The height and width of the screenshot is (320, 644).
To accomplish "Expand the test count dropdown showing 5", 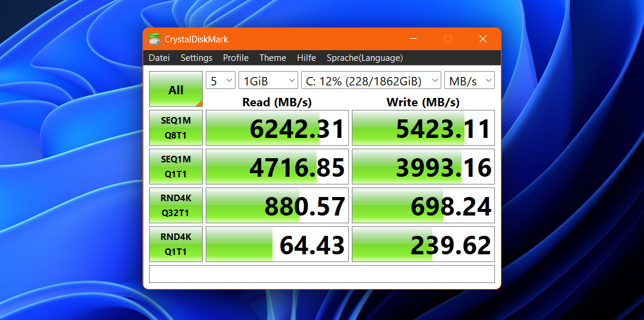I will coord(221,80).
